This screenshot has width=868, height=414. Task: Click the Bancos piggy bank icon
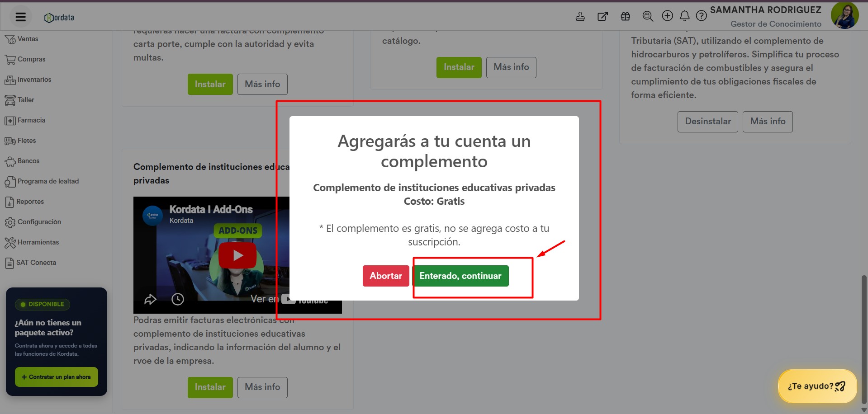click(x=10, y=161)
